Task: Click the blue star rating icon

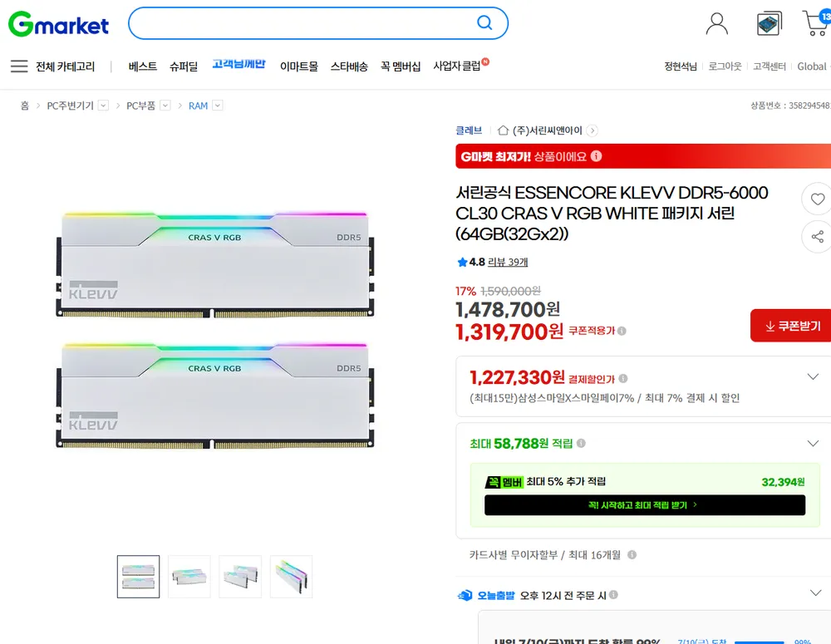Action: click(462, 262)
